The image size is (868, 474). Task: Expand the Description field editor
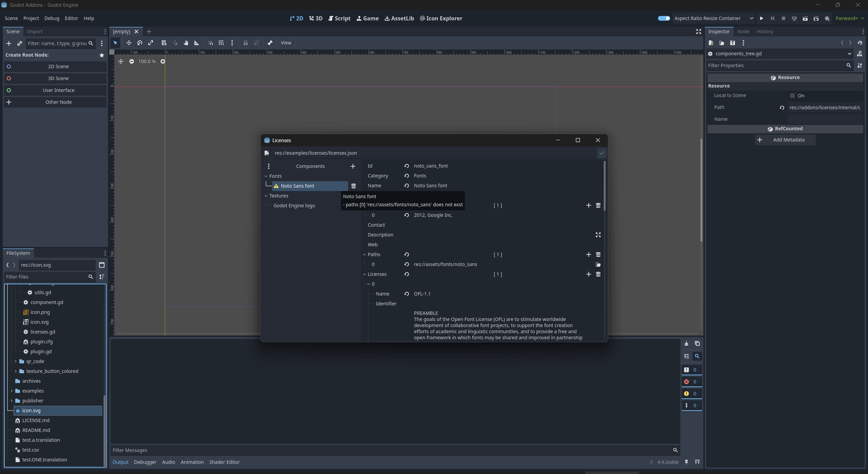tap(598, 235)
